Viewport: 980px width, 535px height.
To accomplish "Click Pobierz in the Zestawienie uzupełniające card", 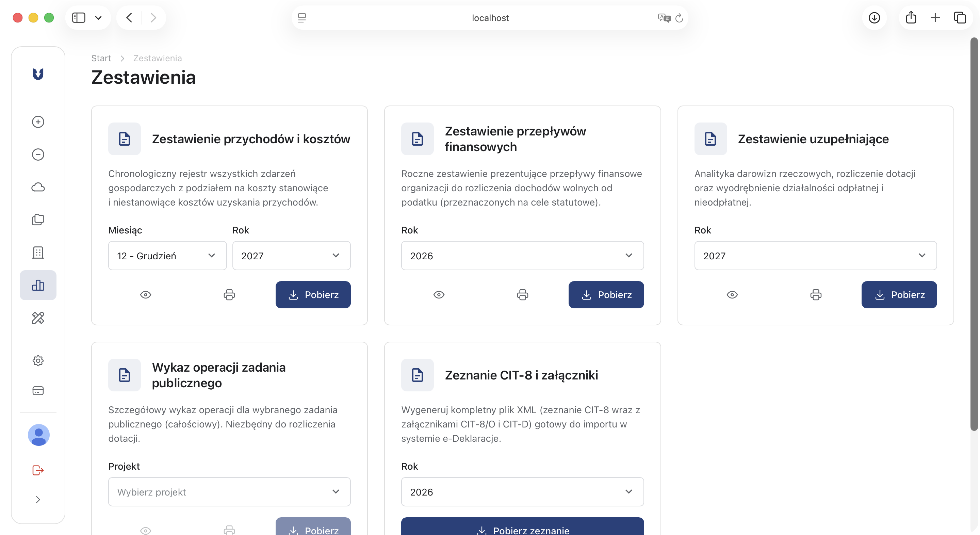I will click(x=899, y=294).
